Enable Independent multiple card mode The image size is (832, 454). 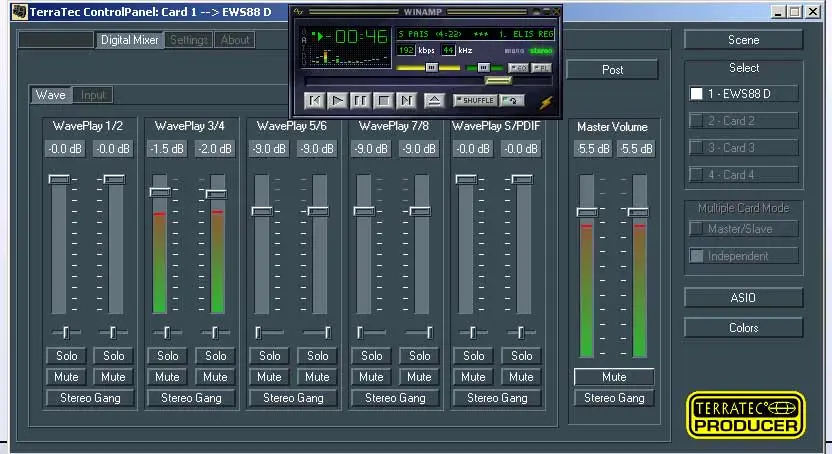point(696,256)
